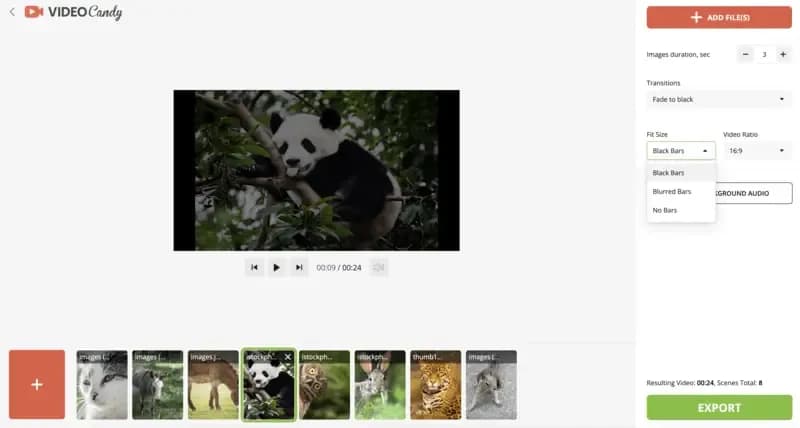Decrease images duration with minus button
This screenshot has height=428, width=800.
[x=746, y=54]
